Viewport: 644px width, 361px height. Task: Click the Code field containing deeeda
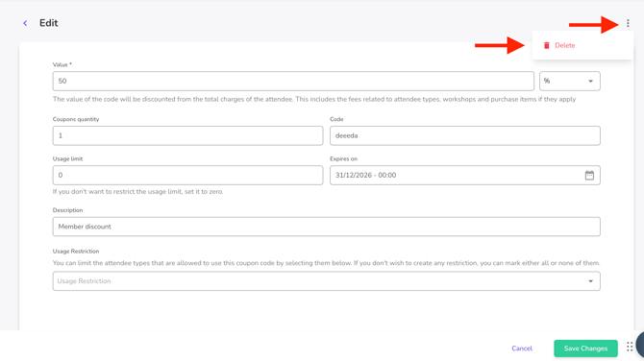[x=465, y=135]
